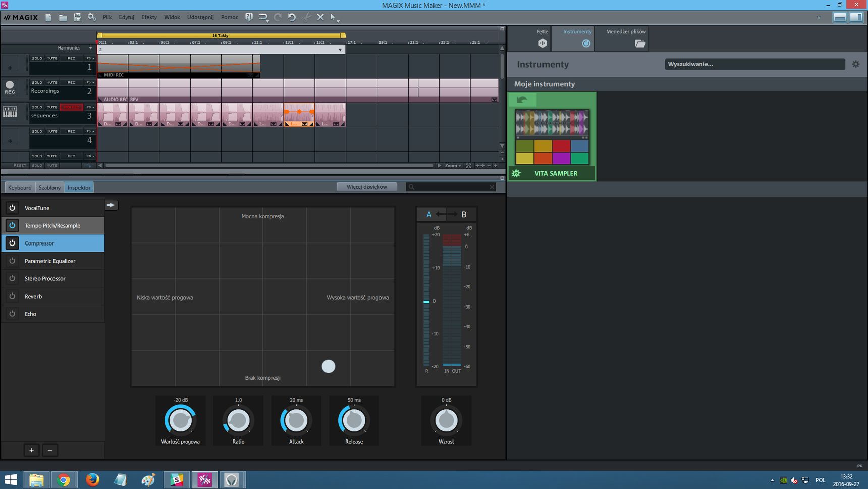Open the Edytuj menu
The image size is (868, 489).
127,17
